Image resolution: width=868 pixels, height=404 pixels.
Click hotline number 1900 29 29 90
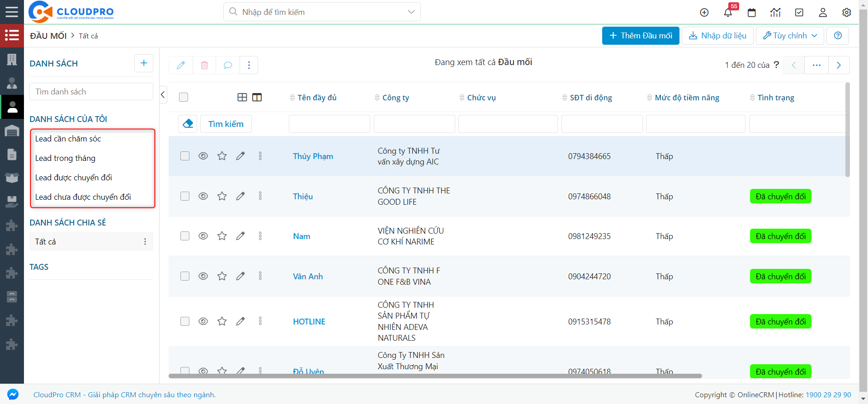[828, 395]
